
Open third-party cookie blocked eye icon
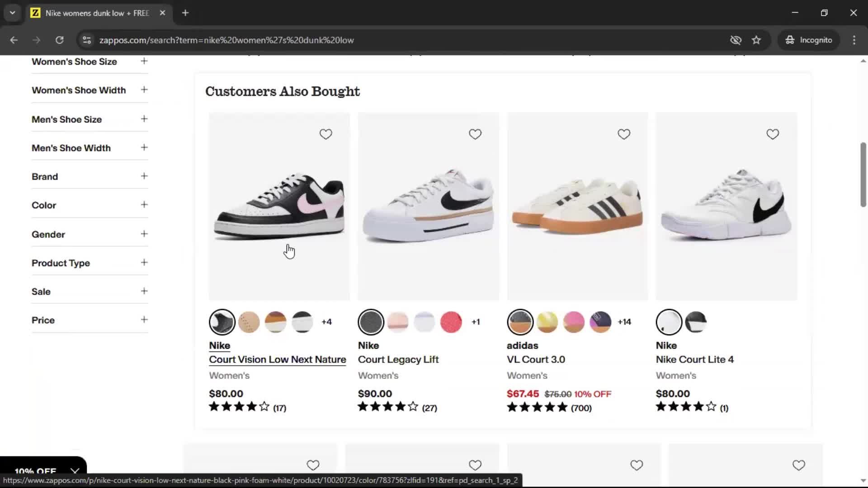pyautogui.click(x=736, y=40)
